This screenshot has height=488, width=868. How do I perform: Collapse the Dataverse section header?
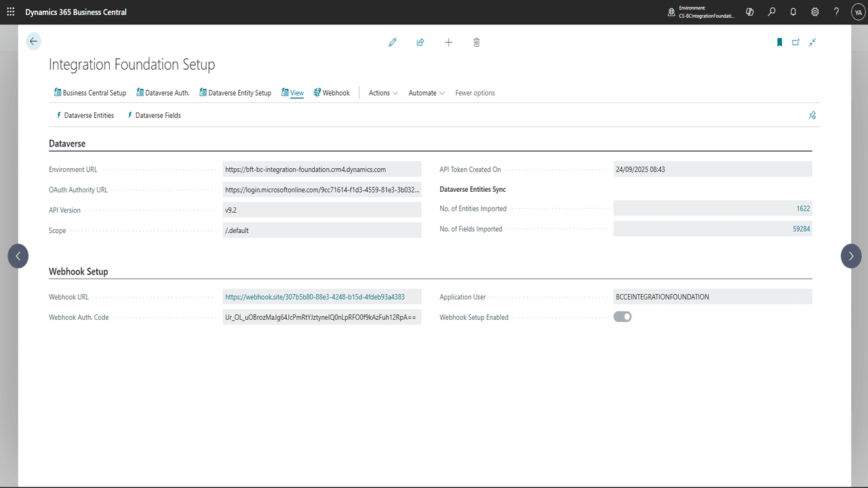(x=67, y=144)
